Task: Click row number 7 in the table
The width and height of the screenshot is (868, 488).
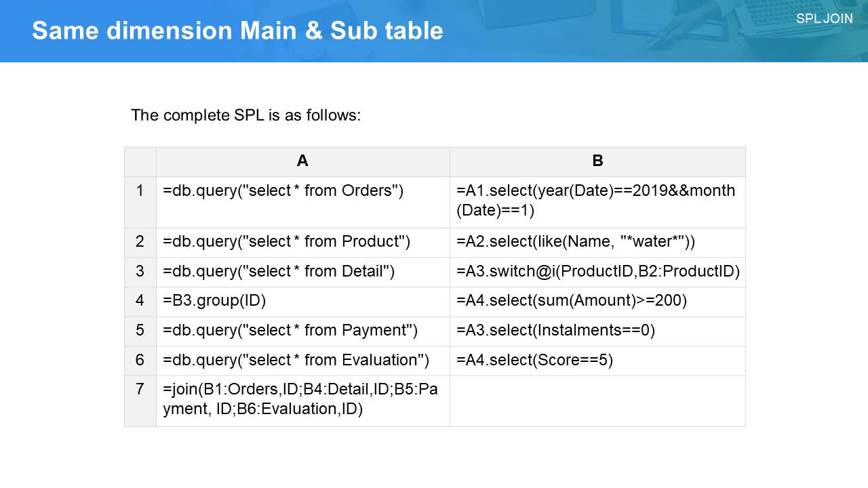Action: click(140, 390)
